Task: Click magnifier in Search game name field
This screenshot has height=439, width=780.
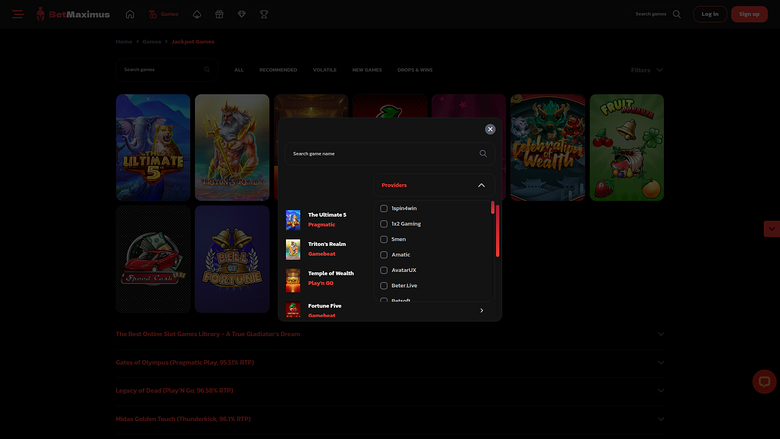Action: click(x=483, y=154)
